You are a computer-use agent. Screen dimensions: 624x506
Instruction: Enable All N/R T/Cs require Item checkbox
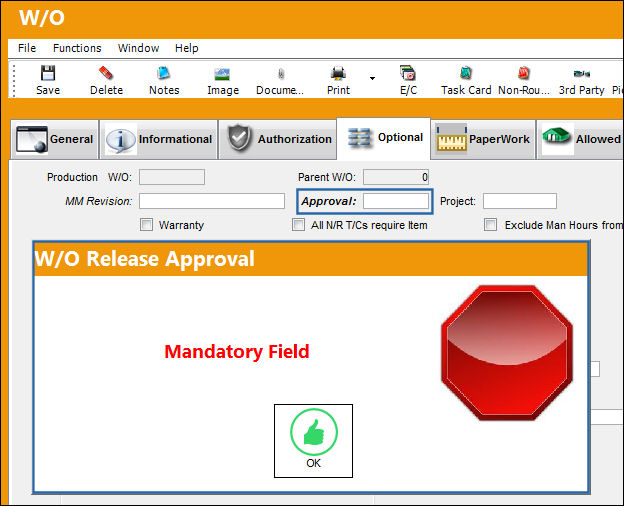298,225
